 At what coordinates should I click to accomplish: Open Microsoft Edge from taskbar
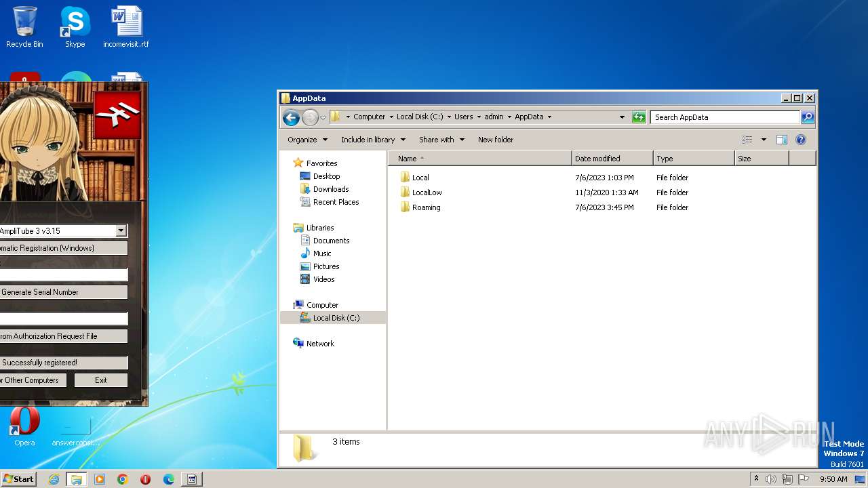(169, 479)
